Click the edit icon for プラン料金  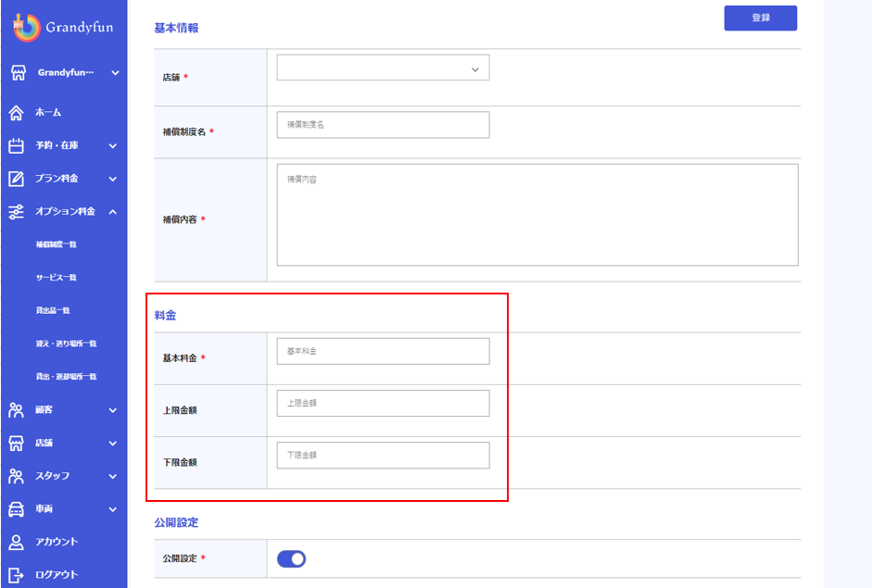click(x=16, y=179)
